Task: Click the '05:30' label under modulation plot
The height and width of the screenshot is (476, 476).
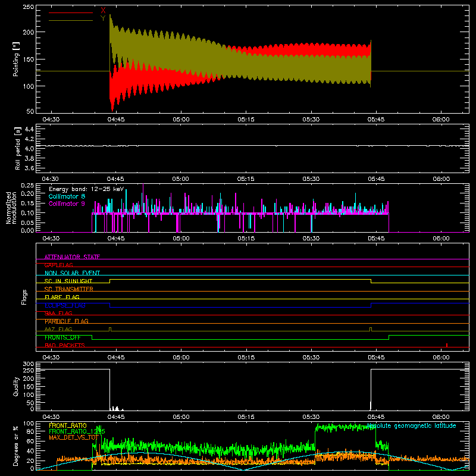Action: [311, 239]
